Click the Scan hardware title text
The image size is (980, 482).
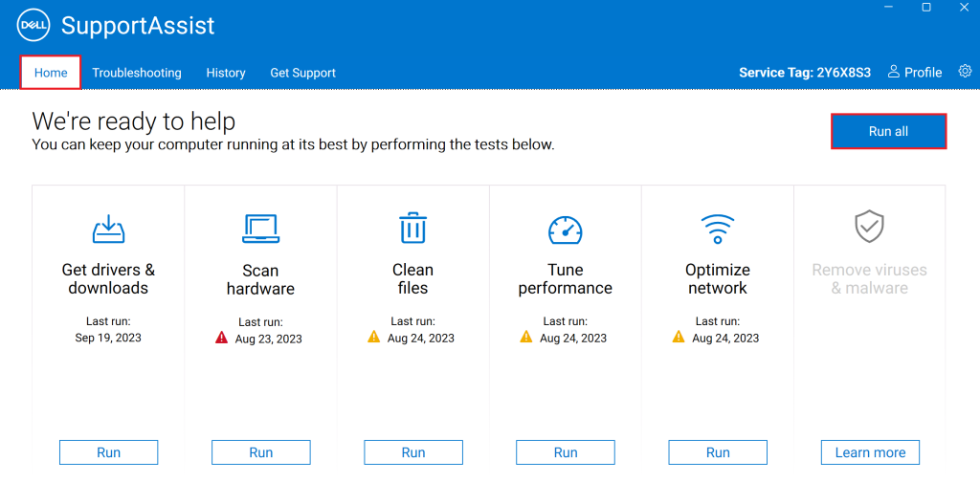tap(260, 279)
